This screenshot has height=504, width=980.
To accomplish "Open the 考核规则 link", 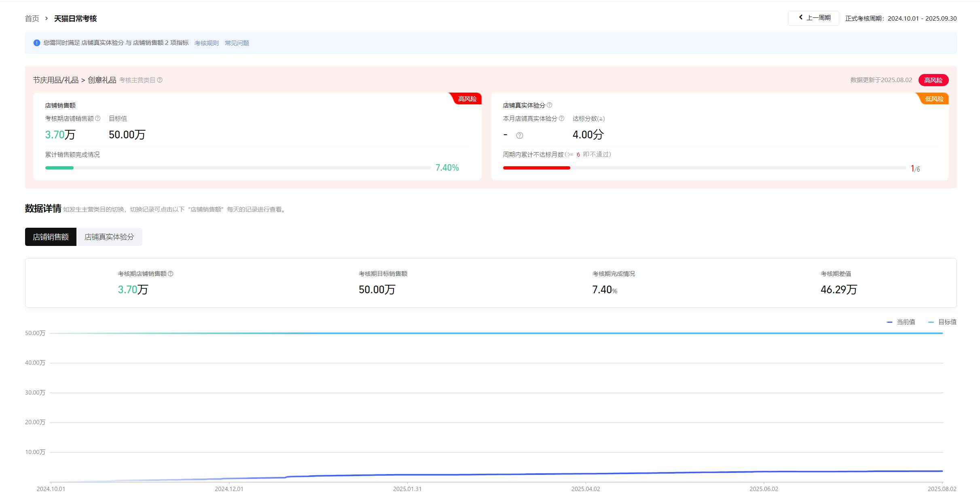I will [x=206, y=43].
